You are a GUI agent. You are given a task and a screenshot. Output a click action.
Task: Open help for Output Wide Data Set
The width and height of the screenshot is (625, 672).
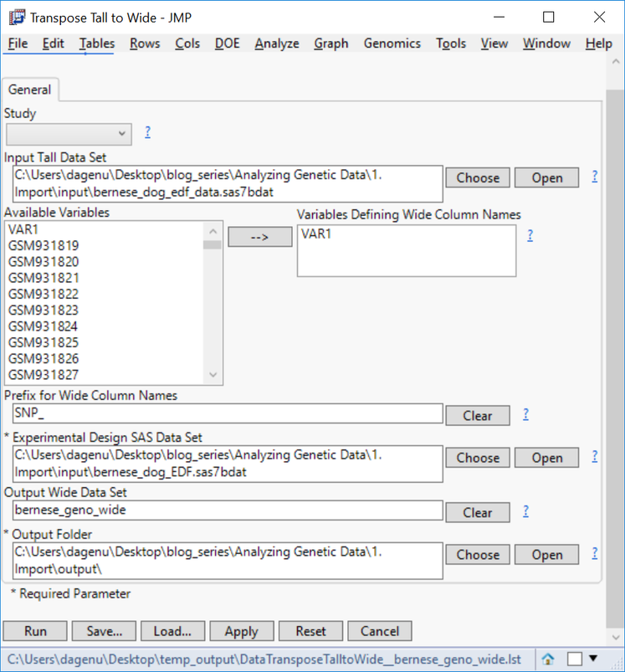pyautogui.click(x=525, y=511)
